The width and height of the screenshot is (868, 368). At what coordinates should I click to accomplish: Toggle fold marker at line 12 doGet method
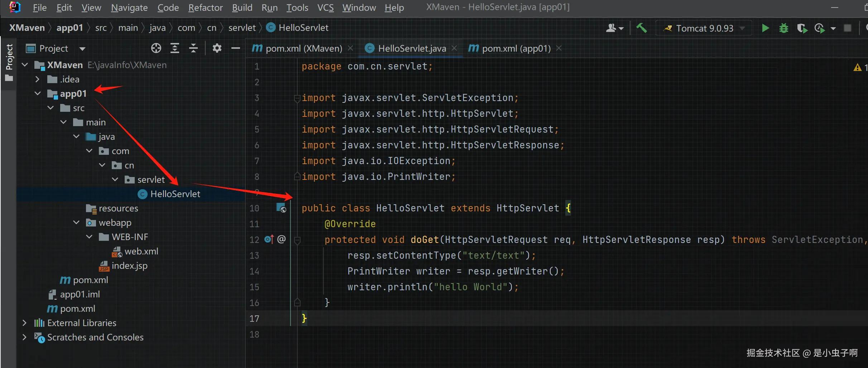(297, 240)
